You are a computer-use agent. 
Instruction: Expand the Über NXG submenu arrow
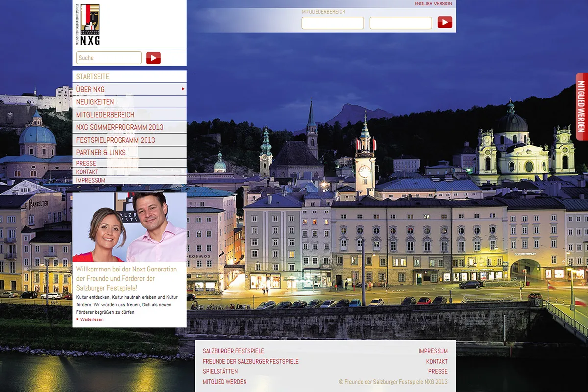click(183, 89)
